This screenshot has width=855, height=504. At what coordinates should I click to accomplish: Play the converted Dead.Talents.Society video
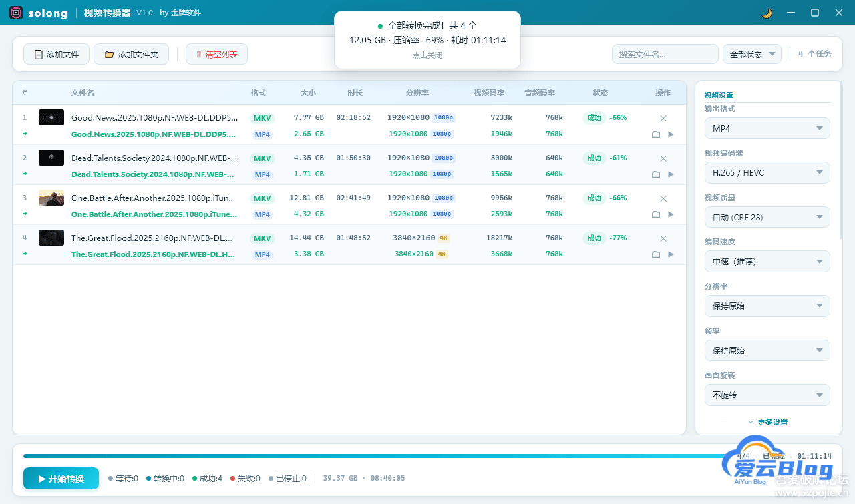point(671,174)
